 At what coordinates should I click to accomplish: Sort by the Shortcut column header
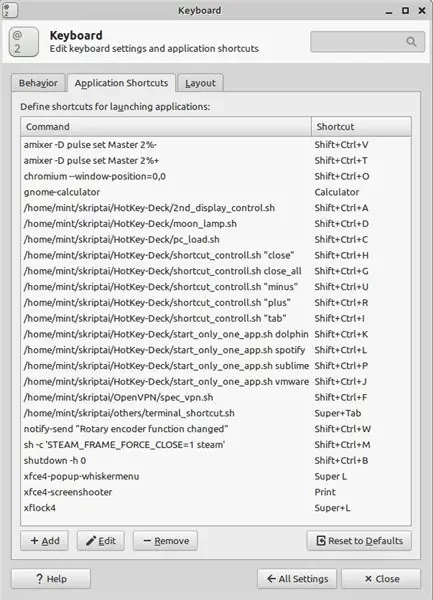(x=361, y=127)
